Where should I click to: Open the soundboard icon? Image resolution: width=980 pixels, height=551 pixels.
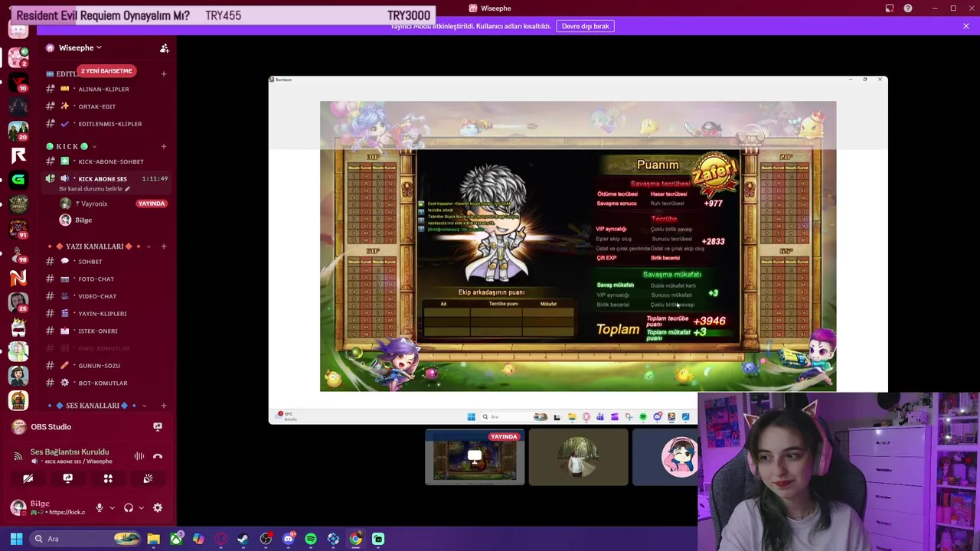click(x=148, y=478)
